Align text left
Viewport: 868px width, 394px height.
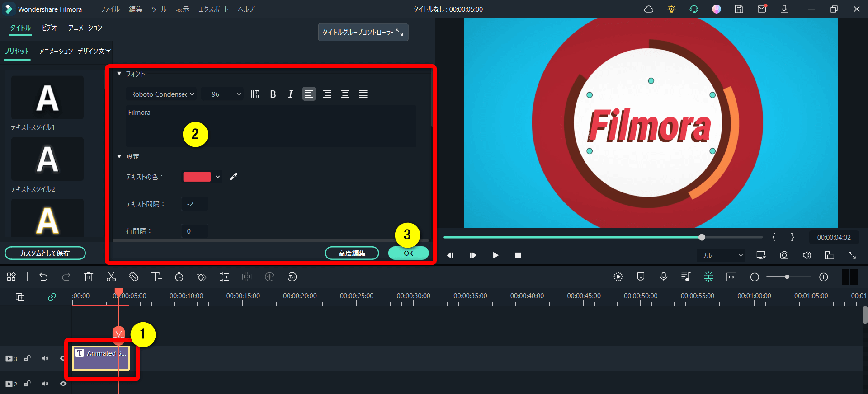[x=309, y=94]
